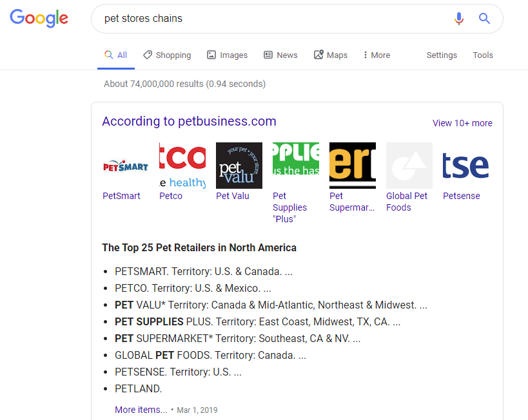Click the Google logo
This screenshot has height=420, width=528.
tap(39, 18)
